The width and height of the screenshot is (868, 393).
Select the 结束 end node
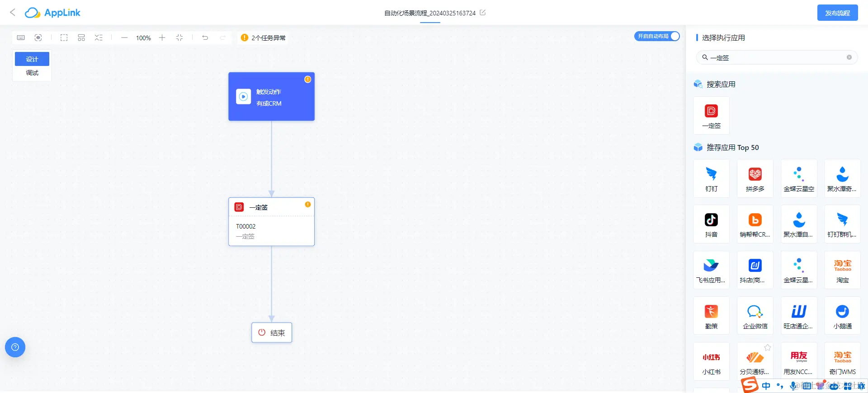[x=272, y=332]
